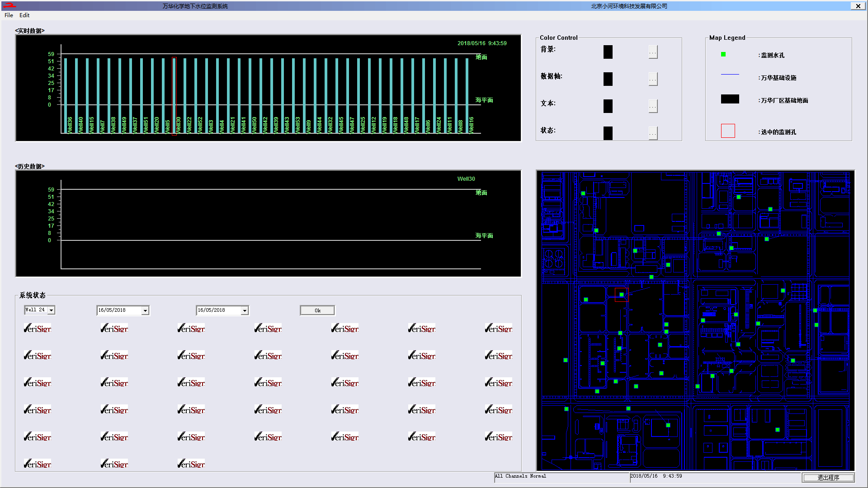This screenshot has height=488, width=868.
Task: Click the Well38 label in realtime chart
Action: pos(113,125)
